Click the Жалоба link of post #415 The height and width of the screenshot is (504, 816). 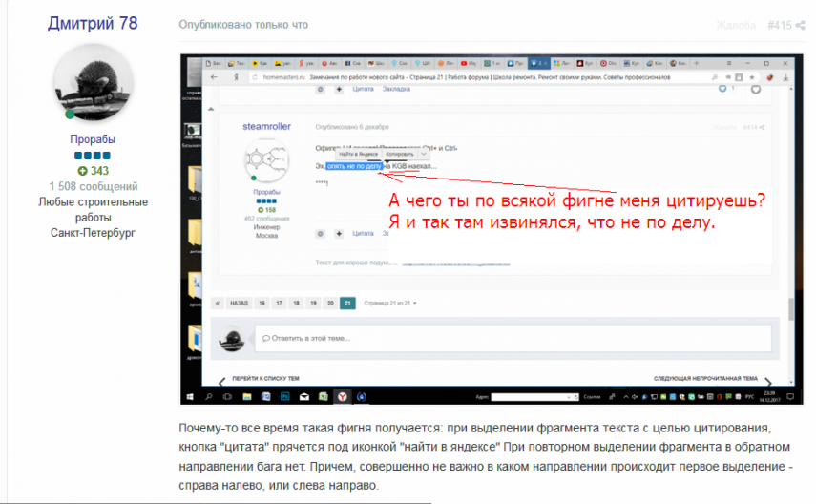pyautogui.click(x=735, y=25)
